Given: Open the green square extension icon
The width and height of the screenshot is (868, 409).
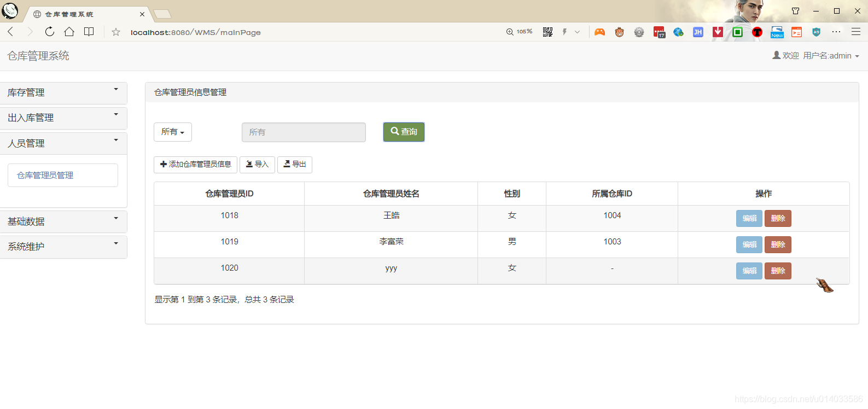Looking at the screenshot, I should [737, 32].
